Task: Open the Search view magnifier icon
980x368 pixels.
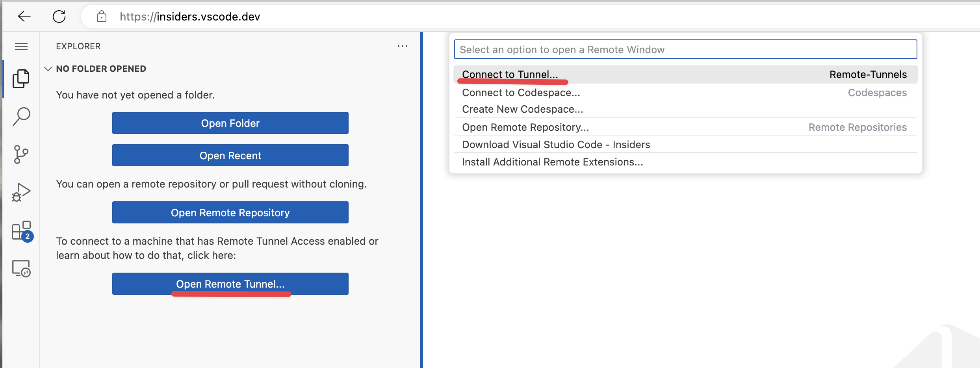Action: [21, 117]
